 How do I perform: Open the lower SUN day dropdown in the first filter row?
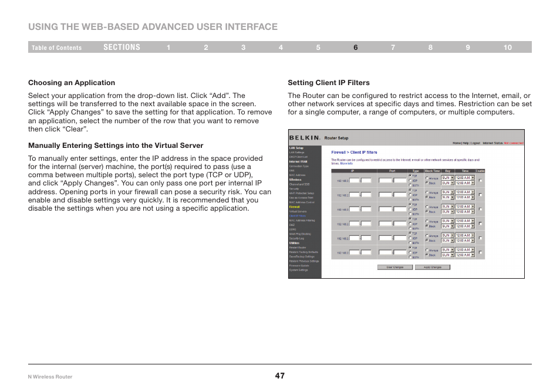point(448,183)
